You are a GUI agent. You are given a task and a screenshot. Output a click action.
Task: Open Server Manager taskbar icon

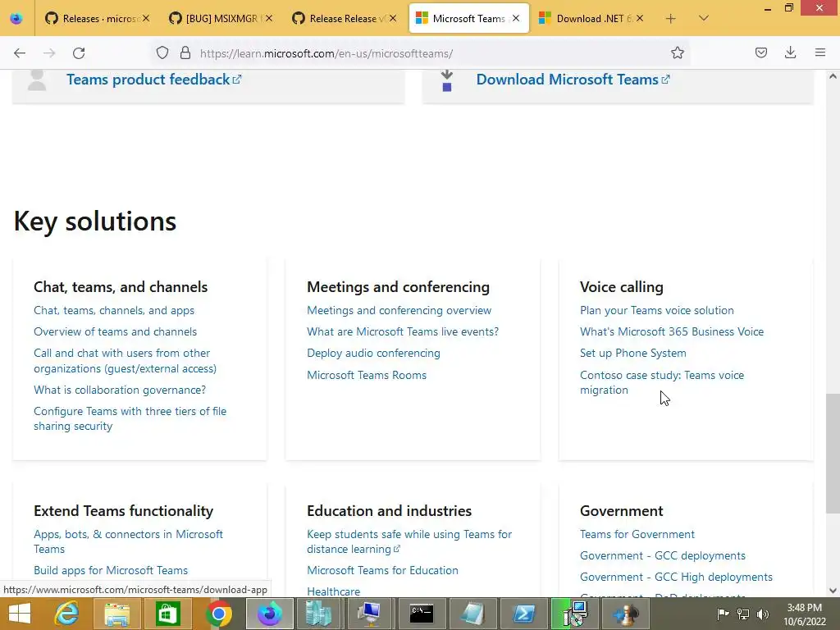point(320,614)
